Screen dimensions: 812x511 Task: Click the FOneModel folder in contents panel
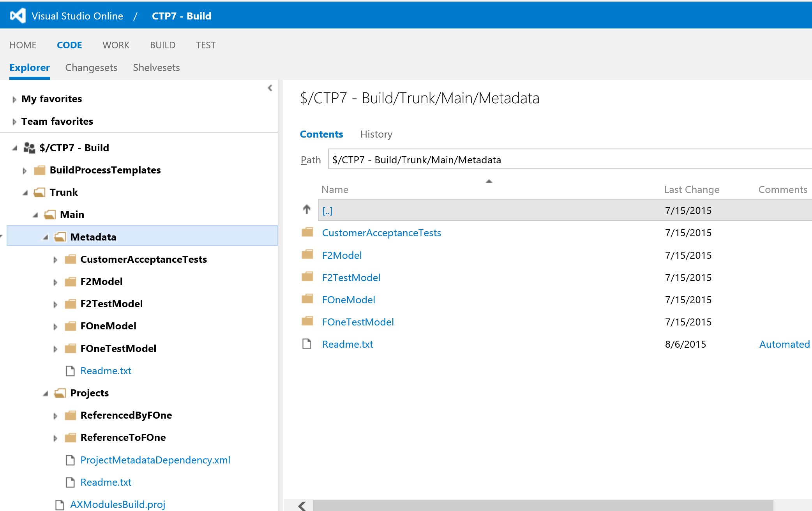click(x=347, y=299)
